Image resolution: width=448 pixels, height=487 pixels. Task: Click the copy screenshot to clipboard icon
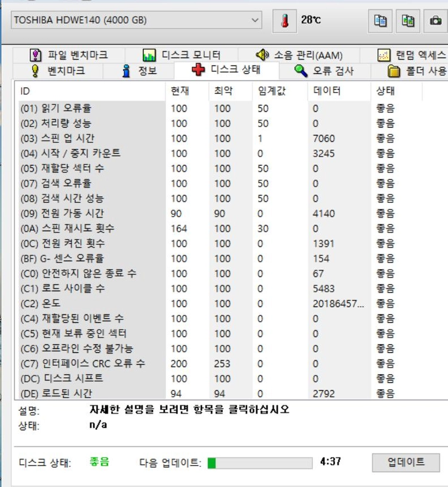(x=408, y=21)
